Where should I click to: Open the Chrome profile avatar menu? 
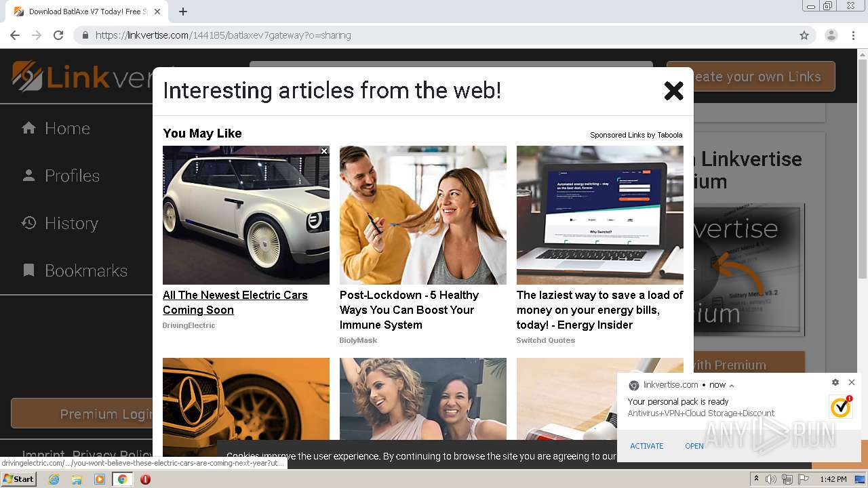[831, 35]
